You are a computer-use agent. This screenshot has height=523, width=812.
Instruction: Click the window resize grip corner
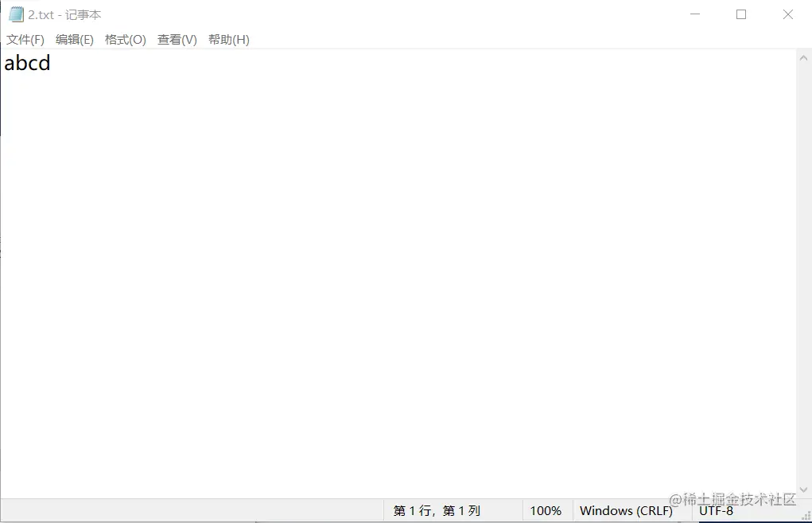(806, 516)
